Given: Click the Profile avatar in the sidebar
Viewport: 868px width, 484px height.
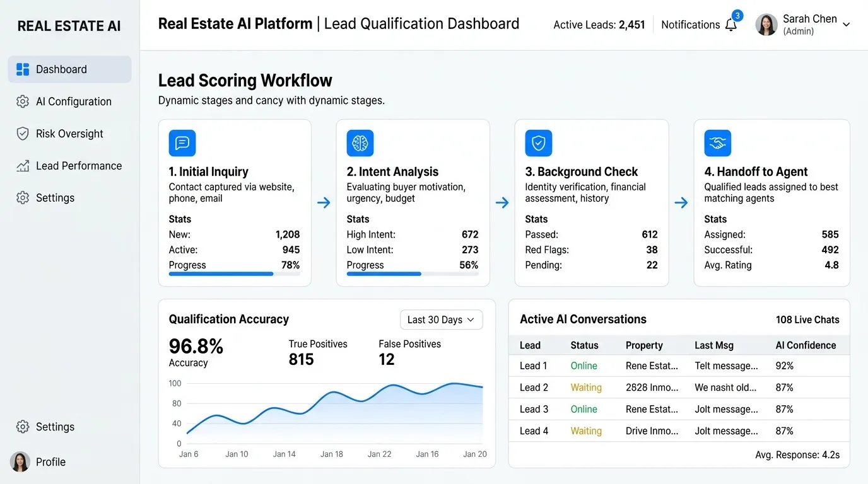Looking at the screenshot, I should pyautogui.click(x=20, y=462).
